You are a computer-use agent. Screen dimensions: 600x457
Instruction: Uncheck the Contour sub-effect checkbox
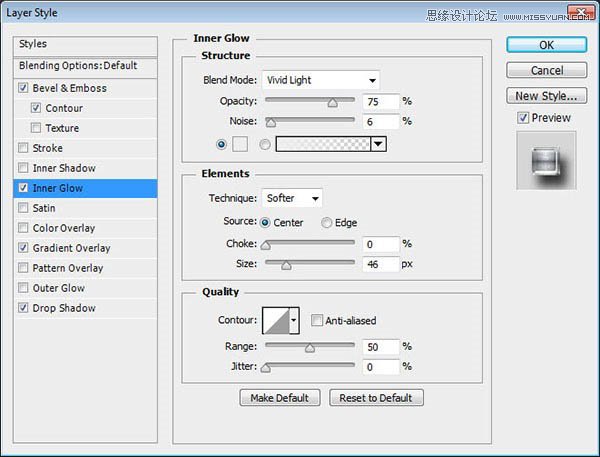point(36,108)
